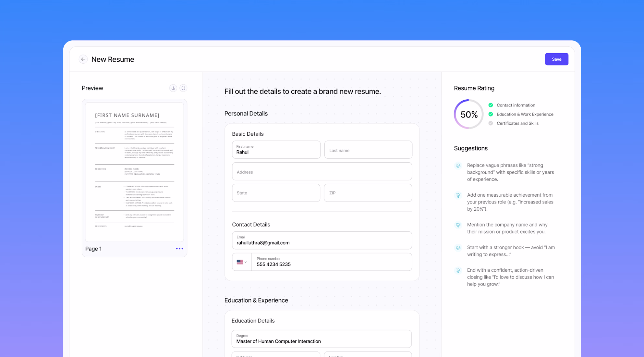Click the back arrow next to New Resume
Screen dimensions: 644x357
[x=83, y=59]
